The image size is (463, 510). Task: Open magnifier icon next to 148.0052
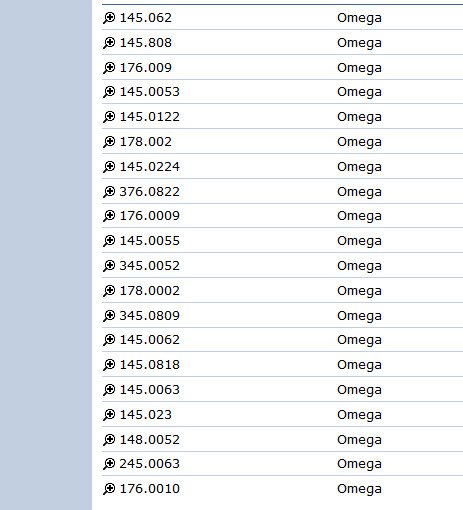point(109,440)
